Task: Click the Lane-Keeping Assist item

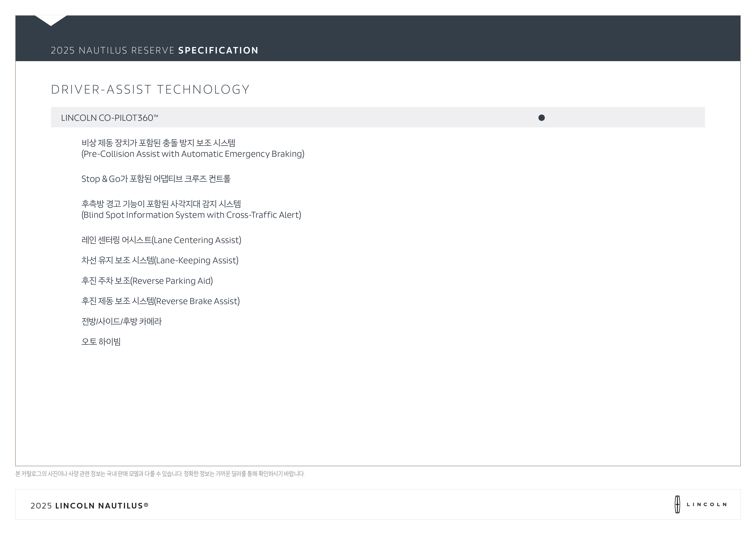Action: pyautogui.click(x=160, y=260)
